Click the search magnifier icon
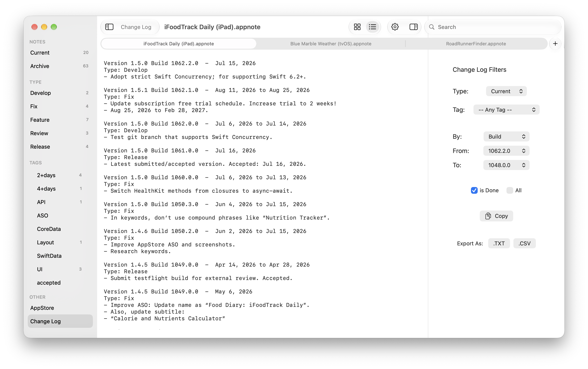The image size is (588, 369). [x=432, y=27]
